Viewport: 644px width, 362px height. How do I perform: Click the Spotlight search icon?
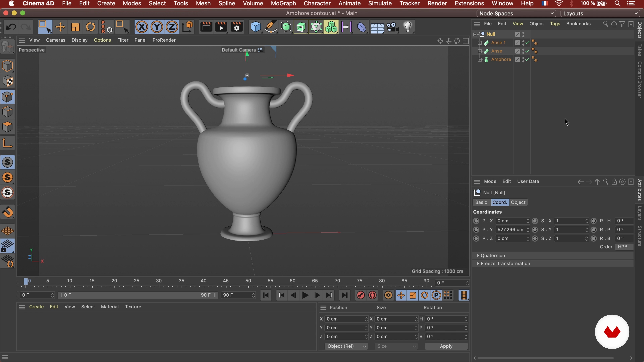[x=617, y=4]
